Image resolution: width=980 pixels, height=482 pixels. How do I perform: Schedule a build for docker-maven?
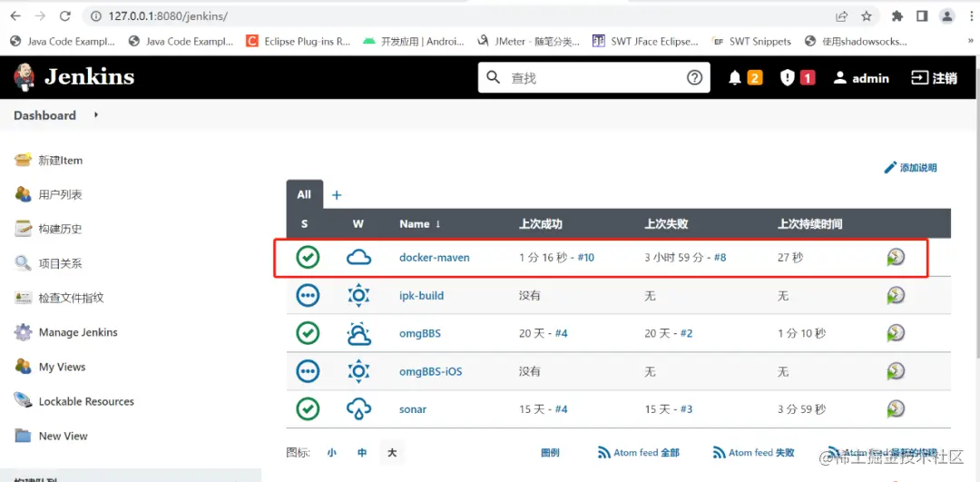[896, 257]
